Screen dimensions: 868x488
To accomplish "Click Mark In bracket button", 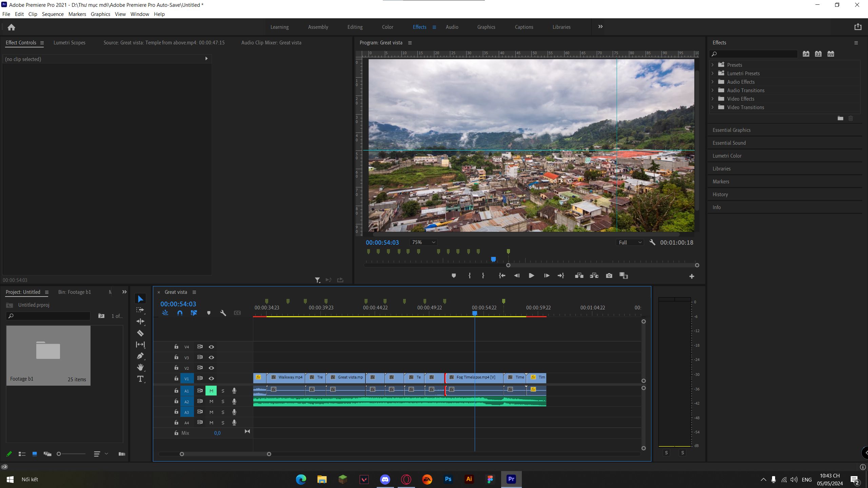I will (470, 276).
